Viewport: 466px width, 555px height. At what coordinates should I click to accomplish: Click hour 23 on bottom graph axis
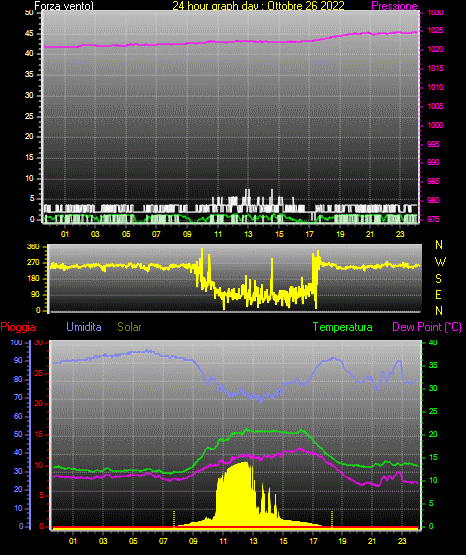[x=402, y=541]
